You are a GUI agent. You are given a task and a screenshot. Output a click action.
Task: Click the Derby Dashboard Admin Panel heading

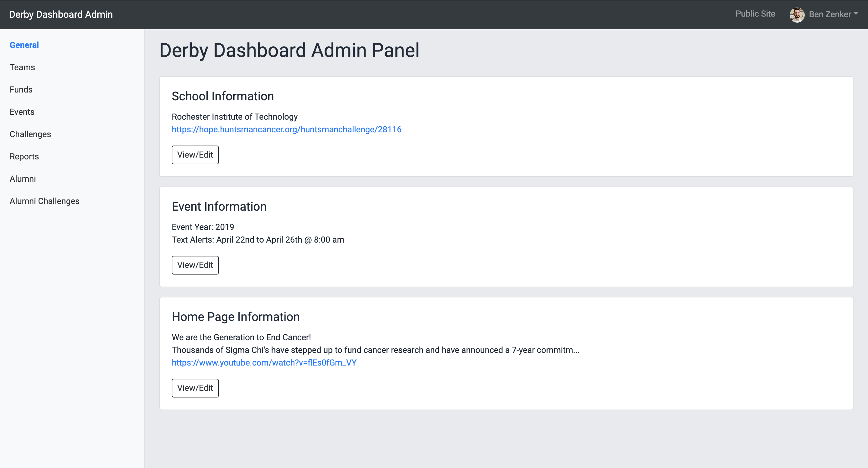pyautogui.click(x=289, y=50)
